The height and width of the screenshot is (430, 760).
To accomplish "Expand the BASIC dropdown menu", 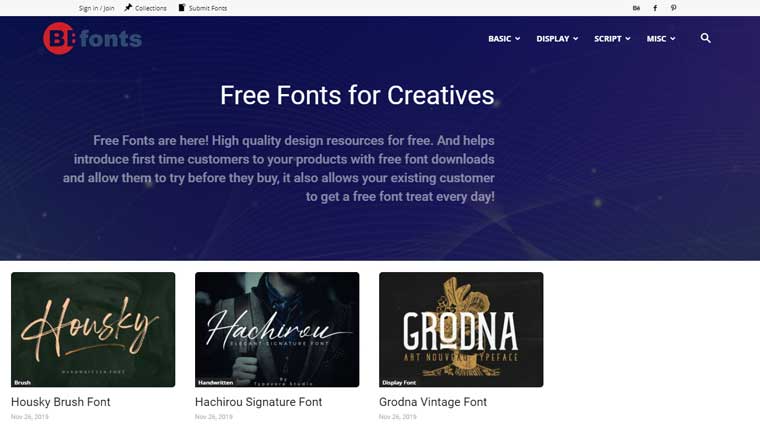I will pos(504,39).
